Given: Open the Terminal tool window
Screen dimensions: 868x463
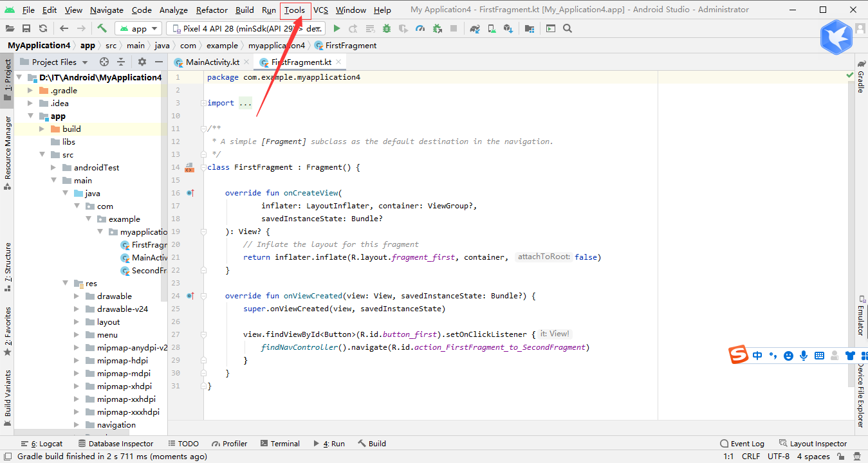Looking at the screenshot, I should pos(280,444).
